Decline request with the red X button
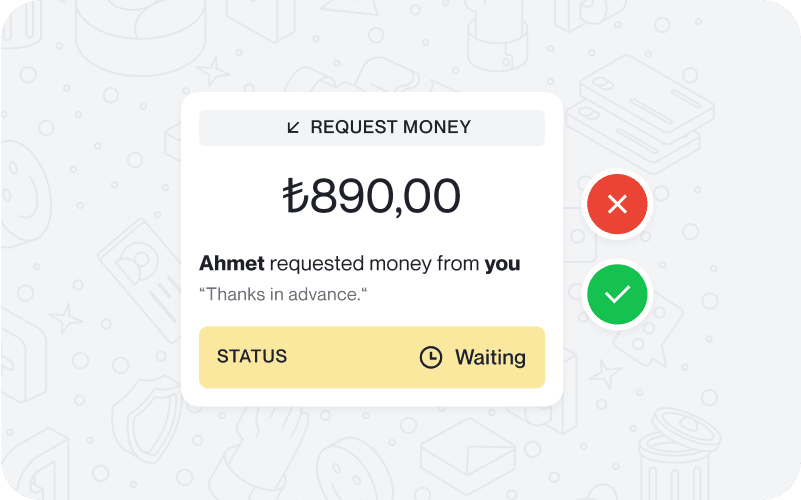Viewport: 801px width, 500px height. pos(617,204)
